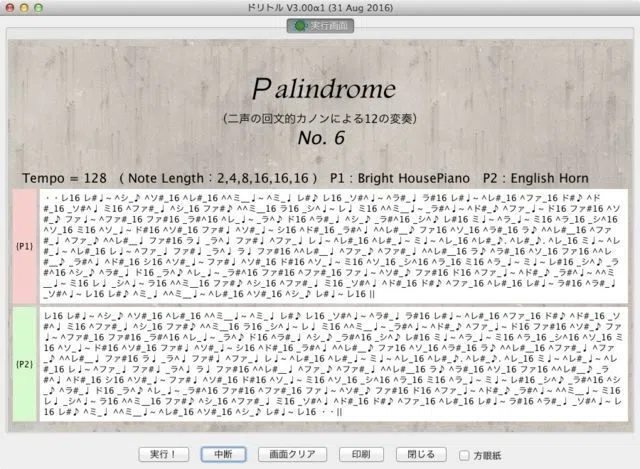Viewport: 640px width, 469px height.
Task: Click the 閉じる button
Action: 421,454
